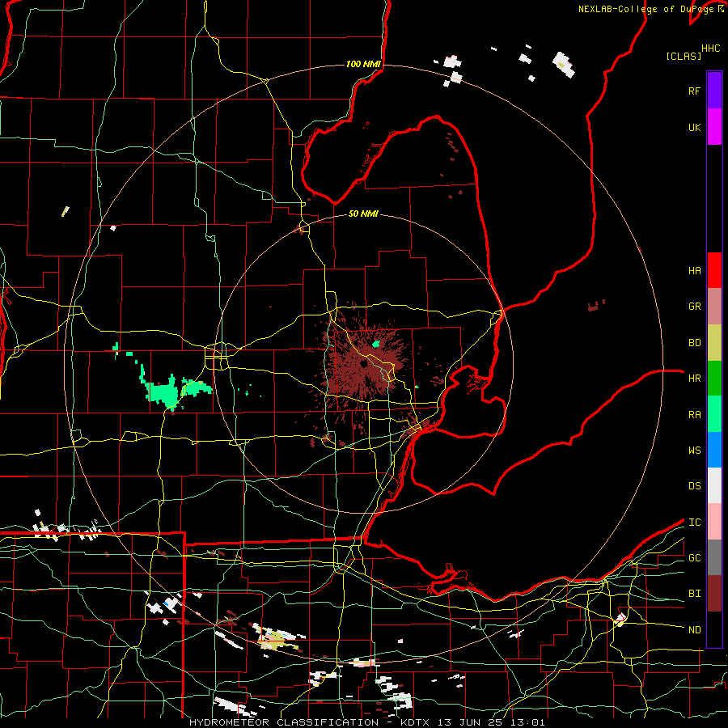Click the 50 NMI range ring label
The width and height of the screenshot is (728, 728).
363,214
